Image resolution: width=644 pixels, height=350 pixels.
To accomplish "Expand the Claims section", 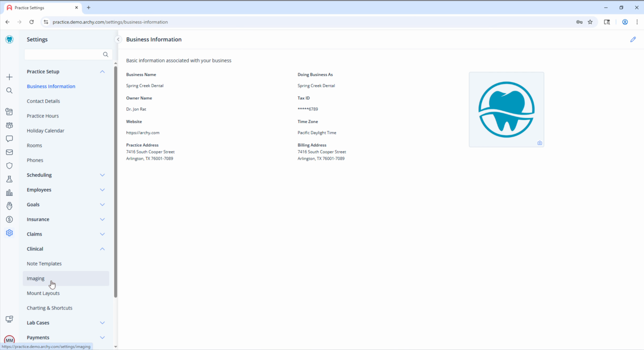I will (102, 234).
